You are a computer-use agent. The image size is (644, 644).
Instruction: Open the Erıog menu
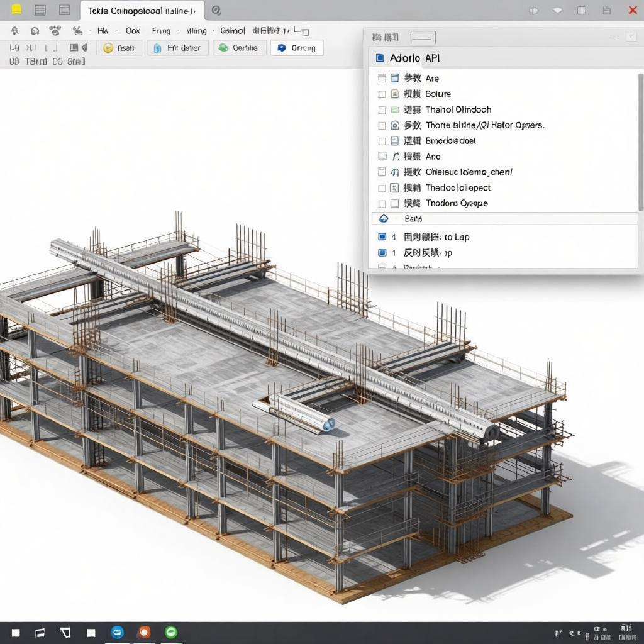(x=161, y=31)
